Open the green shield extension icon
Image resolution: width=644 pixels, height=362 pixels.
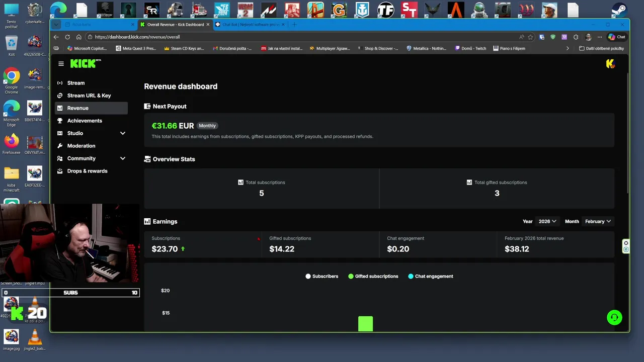553,37
